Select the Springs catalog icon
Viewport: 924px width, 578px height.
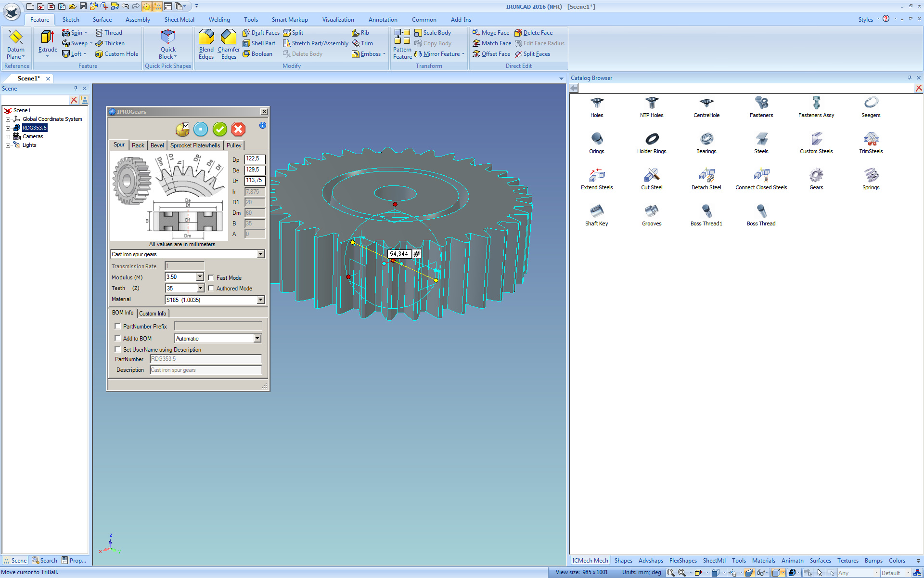tap(871, 176)
